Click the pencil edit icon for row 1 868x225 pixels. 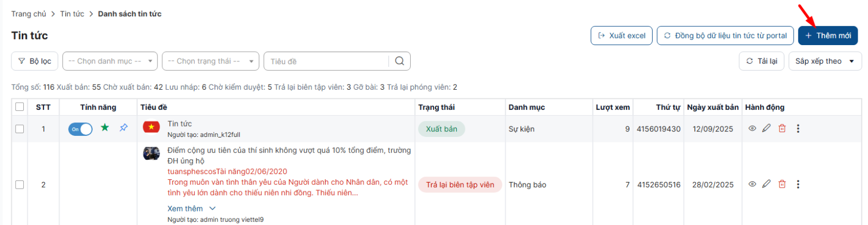click(x=766, y=128)
